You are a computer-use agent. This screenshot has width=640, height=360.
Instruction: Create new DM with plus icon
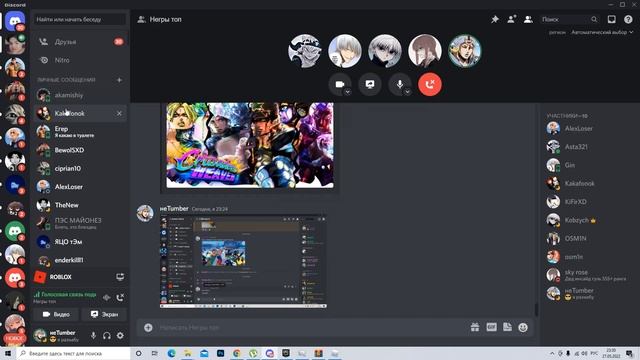pos(119,80)
